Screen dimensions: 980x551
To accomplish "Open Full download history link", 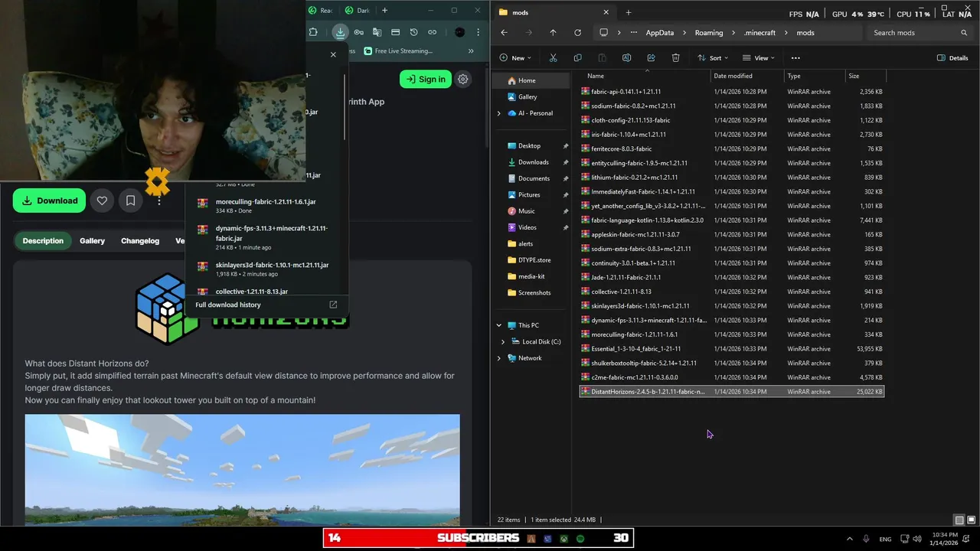I will pos(228,305).
